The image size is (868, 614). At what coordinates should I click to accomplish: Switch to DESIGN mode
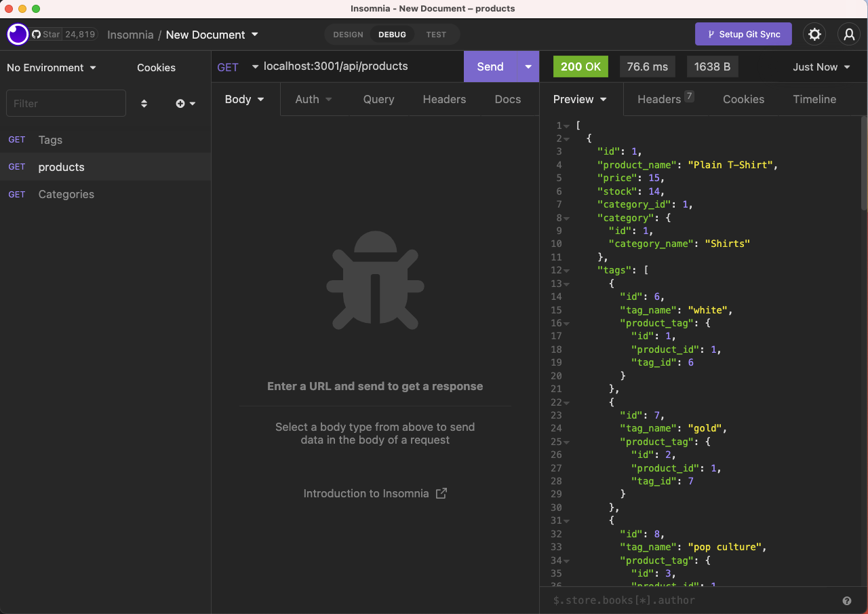coord(348,35)
